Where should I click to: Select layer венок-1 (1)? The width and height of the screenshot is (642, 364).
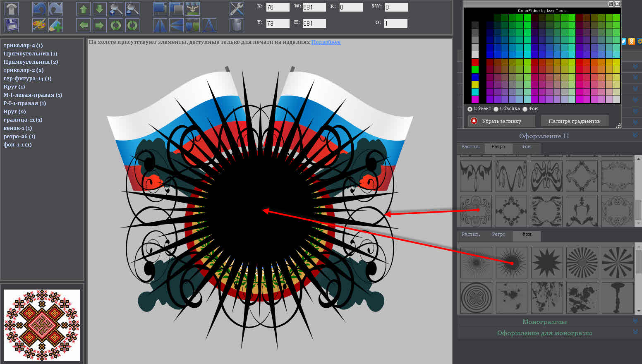coord(18,128)
